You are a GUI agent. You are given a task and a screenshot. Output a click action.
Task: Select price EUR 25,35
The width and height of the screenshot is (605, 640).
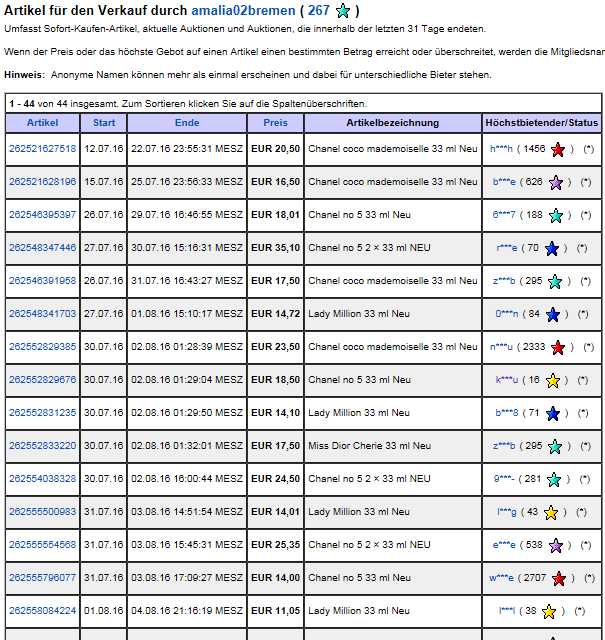click(276, 544)
